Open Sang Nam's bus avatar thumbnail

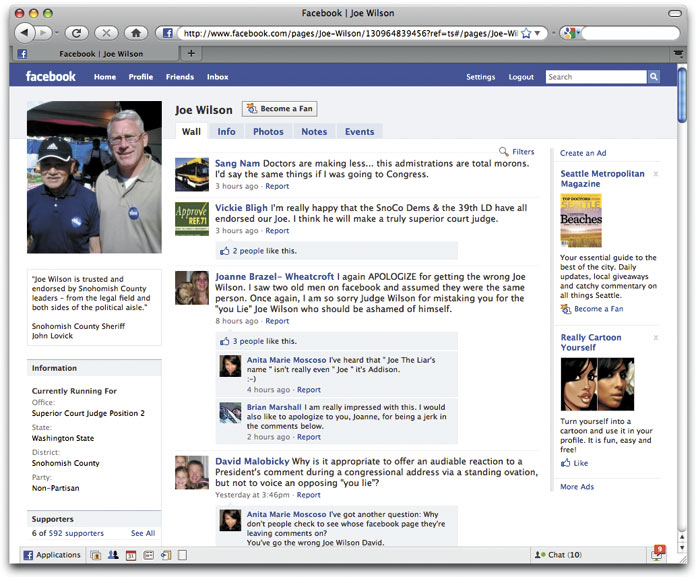[192, 175]
